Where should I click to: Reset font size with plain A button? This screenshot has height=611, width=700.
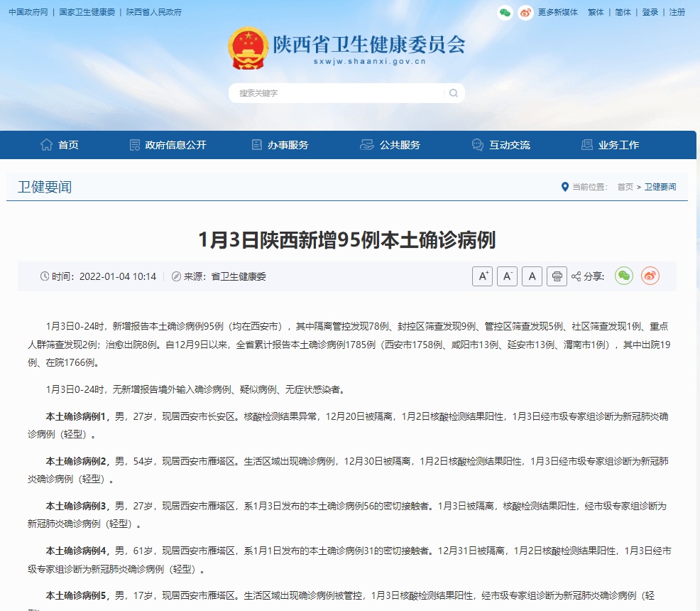[x=532, y=276]
